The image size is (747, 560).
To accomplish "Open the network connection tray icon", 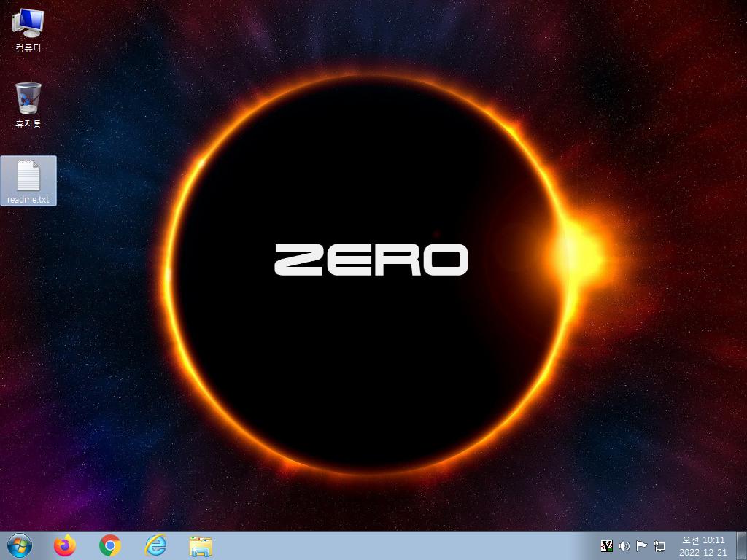I will [659, 545].
